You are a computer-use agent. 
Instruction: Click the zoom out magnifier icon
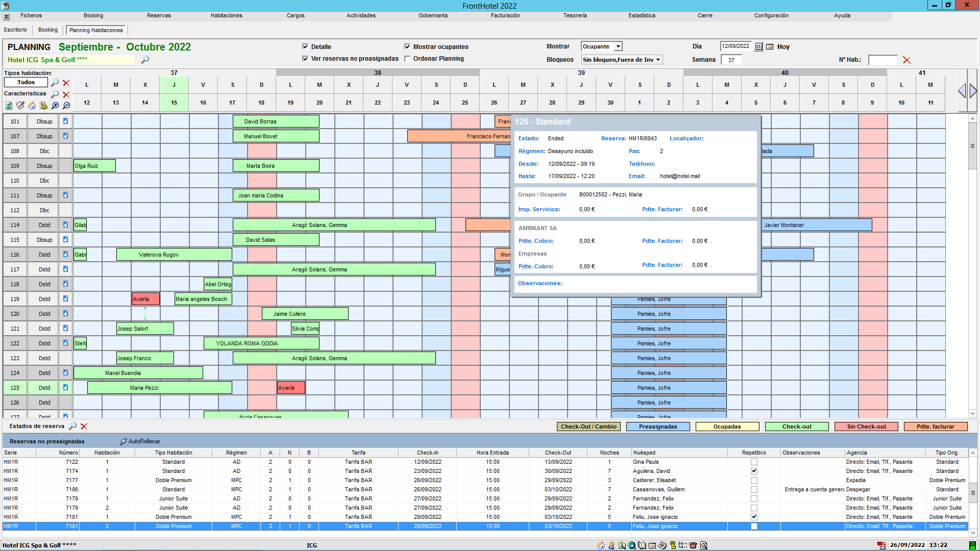66,106
